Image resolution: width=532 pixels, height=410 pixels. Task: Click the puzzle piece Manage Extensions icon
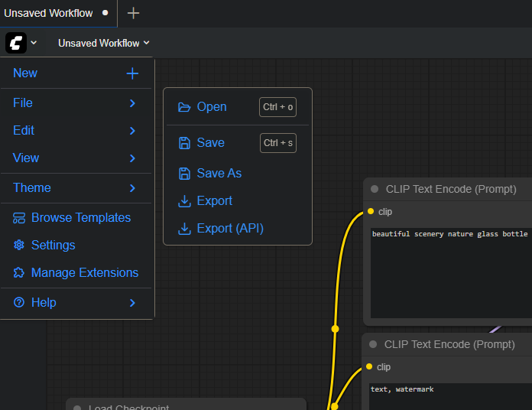19,273
